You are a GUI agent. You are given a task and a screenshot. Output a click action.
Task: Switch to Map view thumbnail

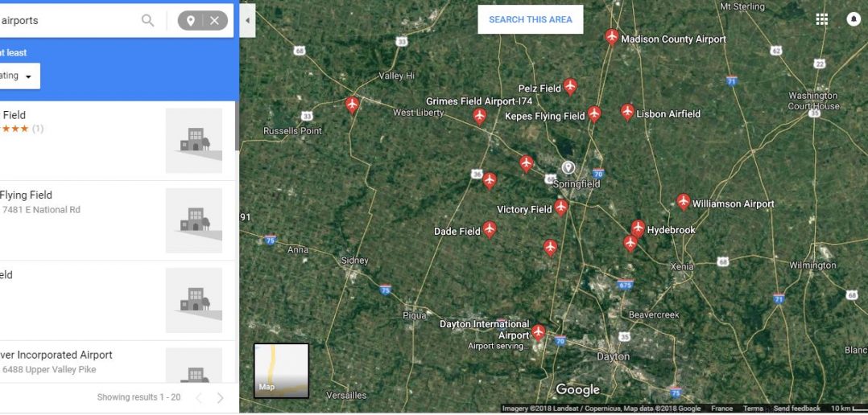click(281, 371)
